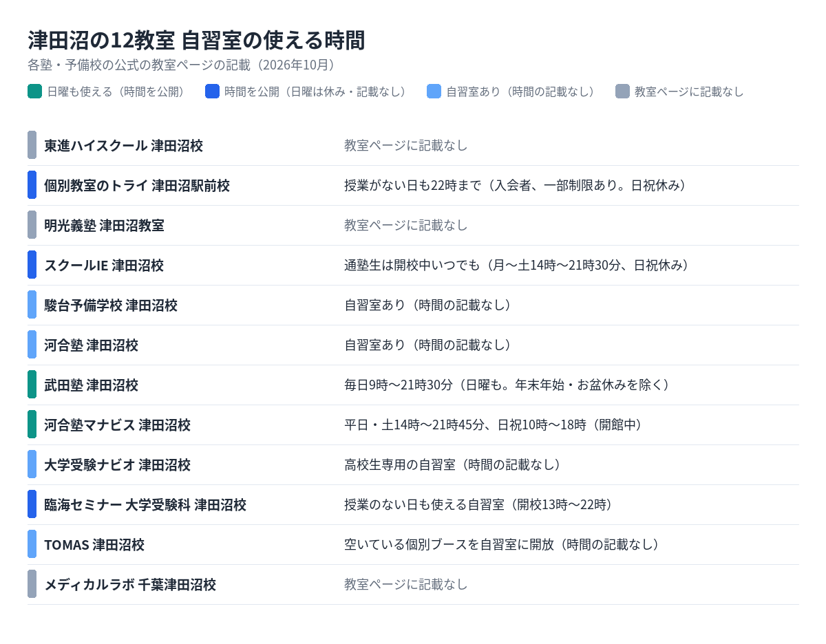The height and width of the screenshot is (644, 826).
Task: Click the legend label 教室ページに記載なし
Action: coord(689,92)
